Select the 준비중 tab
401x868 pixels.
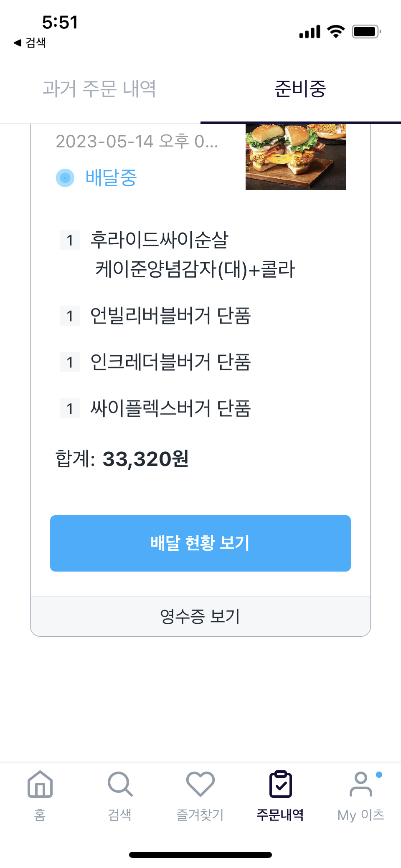pos(300,89)
